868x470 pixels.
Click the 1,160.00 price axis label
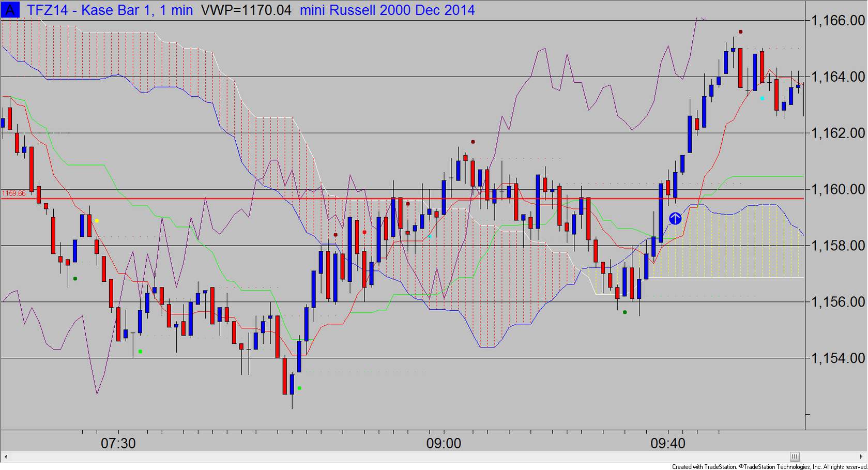pos(838,190)
